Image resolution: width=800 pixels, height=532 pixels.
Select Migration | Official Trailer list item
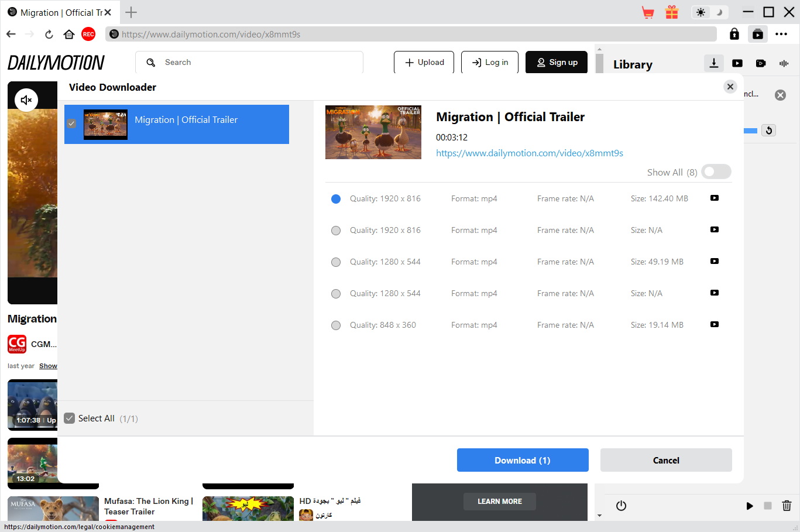pos(177,124)
